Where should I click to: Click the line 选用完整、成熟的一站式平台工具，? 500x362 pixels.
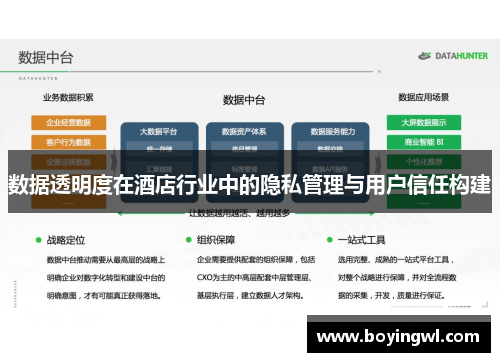[396, 259]
